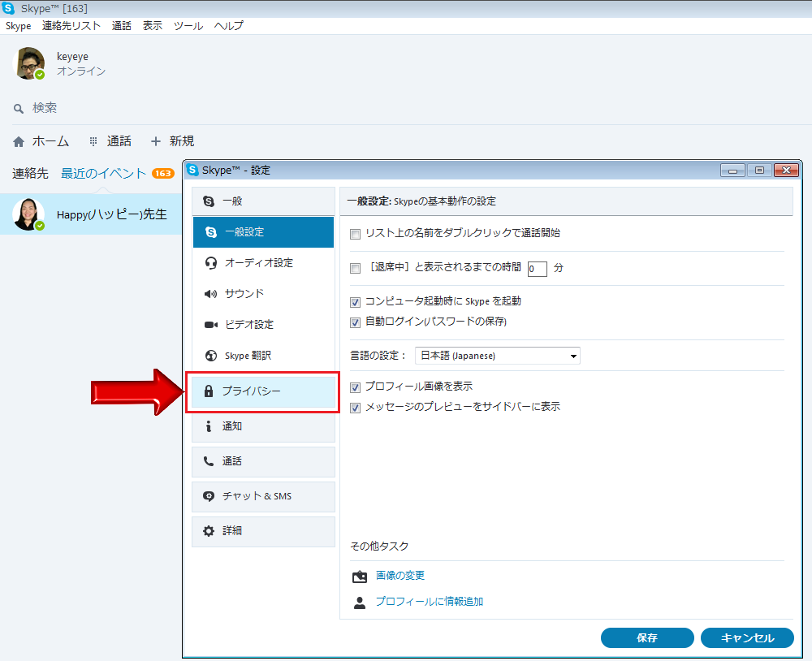The width and height of the screenshot is (812, 661).
Task: Expand the 通知 settings section
Action: coord(264,427)
